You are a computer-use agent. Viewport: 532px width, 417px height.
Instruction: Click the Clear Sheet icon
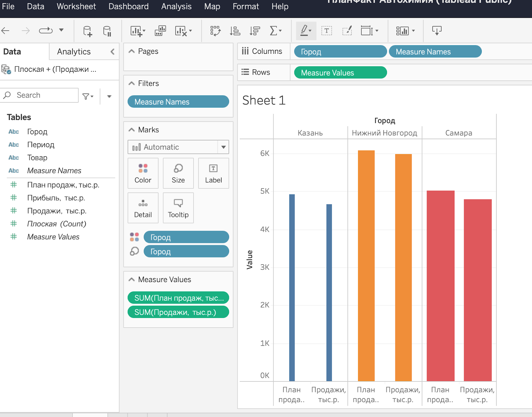(181, 31)
